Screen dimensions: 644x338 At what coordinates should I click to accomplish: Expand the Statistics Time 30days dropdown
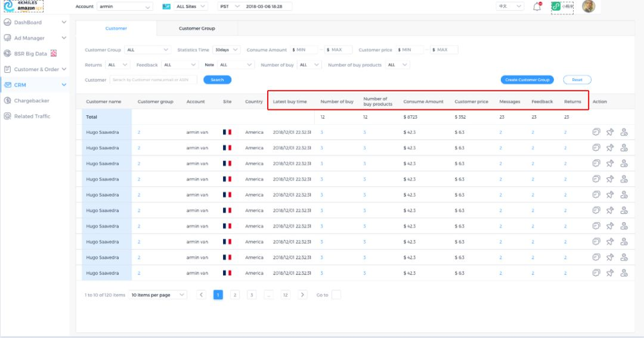tap(226, 50)
